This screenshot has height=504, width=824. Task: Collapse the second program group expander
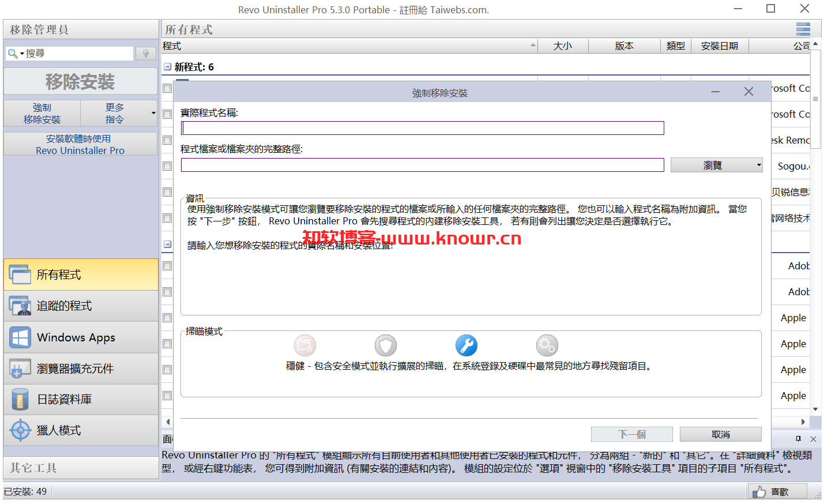tap(167, 244)
